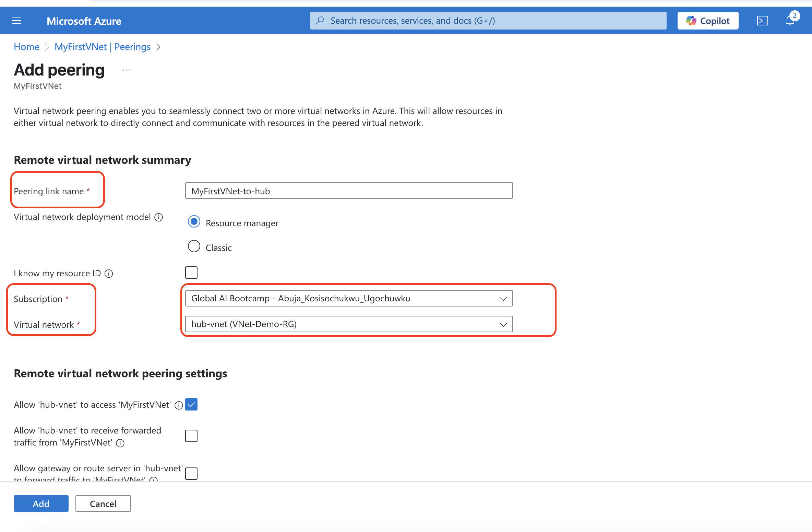The image size is (812, 532).
Task: Select Resource manager deployment model
Action: 194,222
